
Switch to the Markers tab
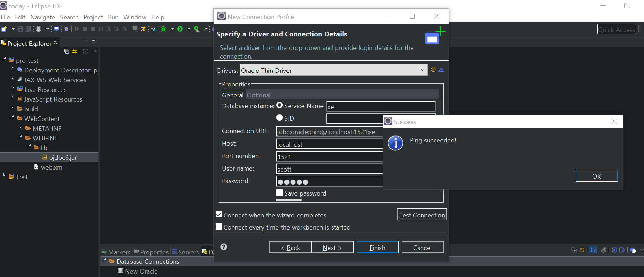(116, 252)
